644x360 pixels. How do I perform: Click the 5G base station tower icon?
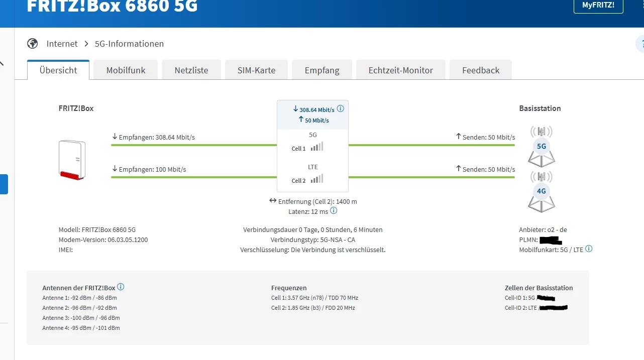tap(542, 147)
